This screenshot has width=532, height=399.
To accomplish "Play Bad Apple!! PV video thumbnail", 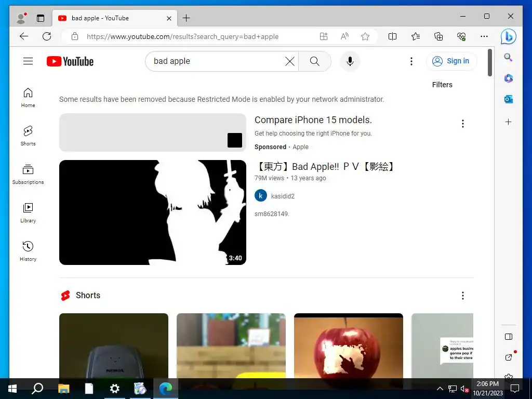I will coord(153,212).
